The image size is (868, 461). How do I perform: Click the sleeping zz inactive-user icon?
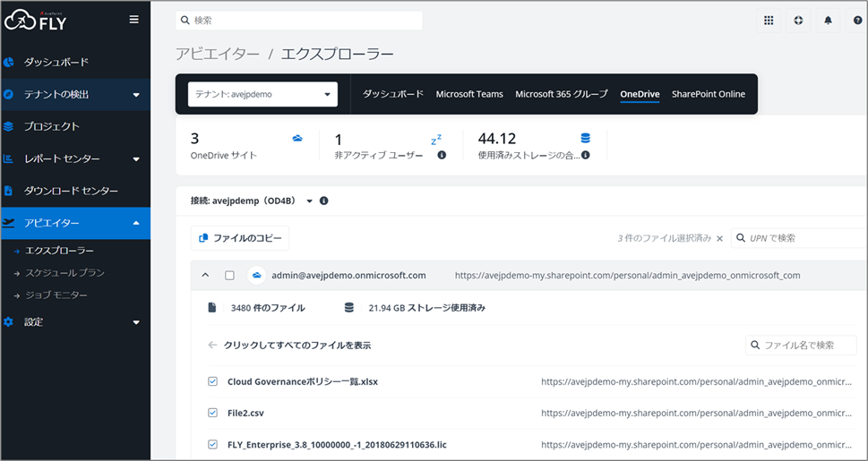(436, 139)
